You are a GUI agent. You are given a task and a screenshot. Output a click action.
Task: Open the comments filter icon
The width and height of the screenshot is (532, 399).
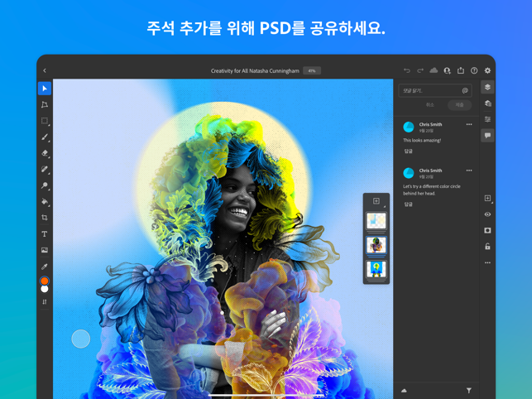click(469, 391)
